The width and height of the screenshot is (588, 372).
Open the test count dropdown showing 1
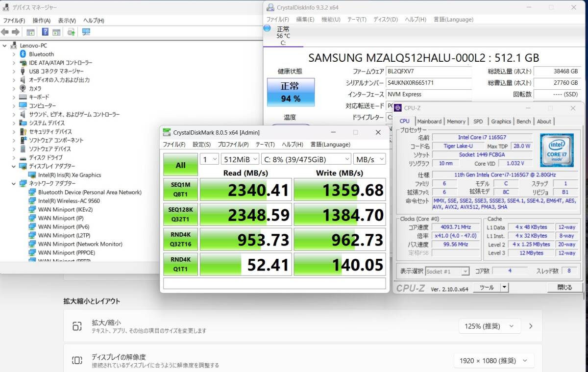(209, 159)
